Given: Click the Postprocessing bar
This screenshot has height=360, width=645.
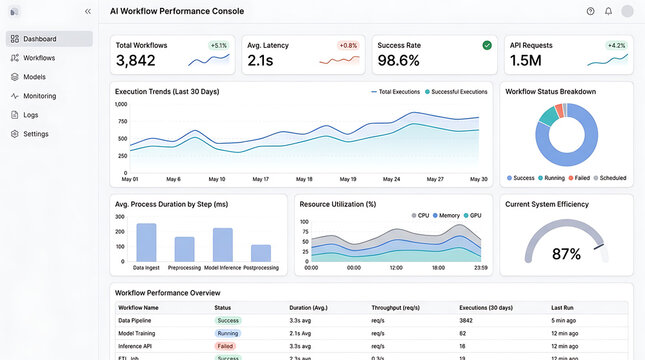Looking at the screenshot, I should [x=261, y=253].
